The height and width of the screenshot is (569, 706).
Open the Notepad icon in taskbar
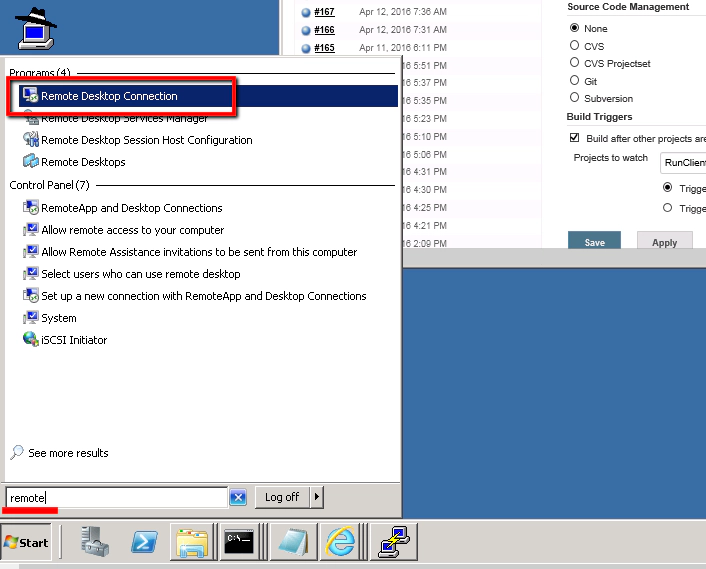point(293,542)
